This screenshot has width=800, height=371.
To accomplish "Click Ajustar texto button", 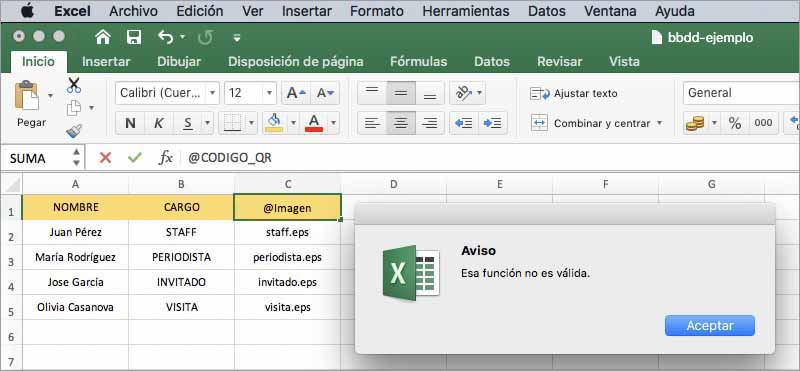I will 574,93.
